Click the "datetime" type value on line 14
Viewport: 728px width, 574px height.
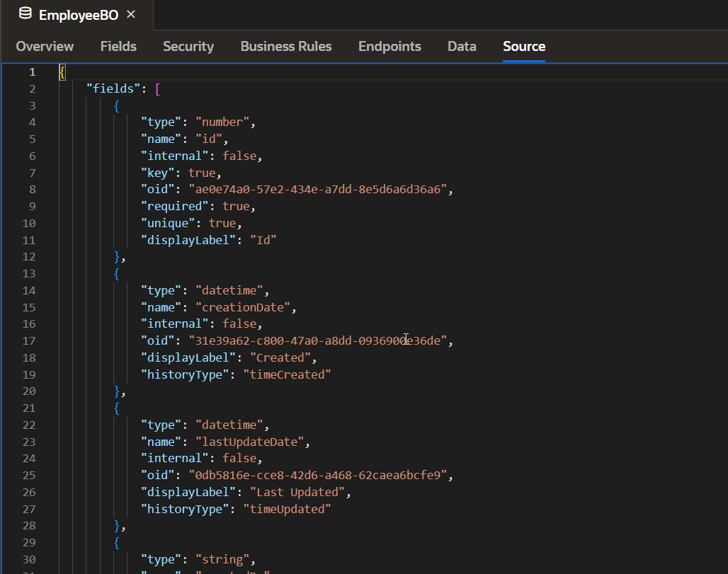tap(229, 290)
